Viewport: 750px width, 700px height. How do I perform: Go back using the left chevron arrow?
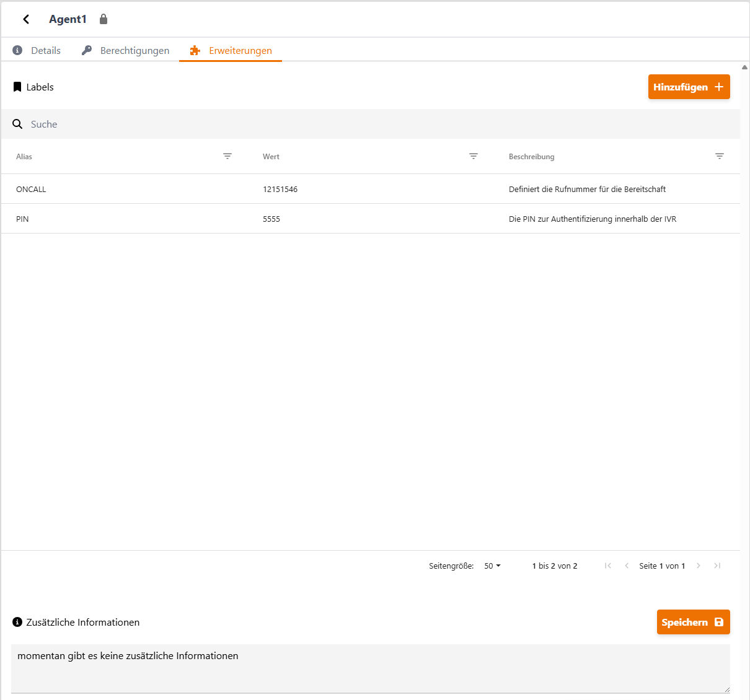pos(26,19)
